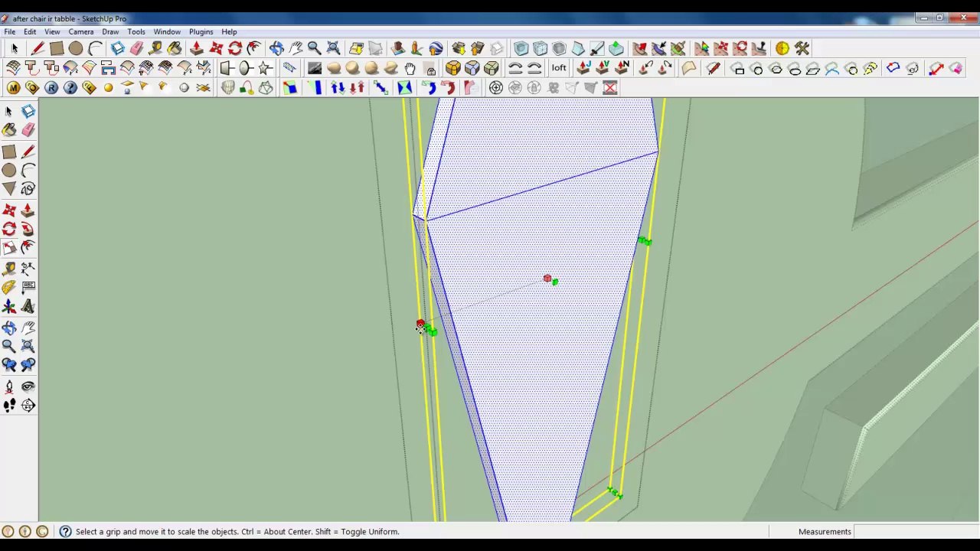Click the yellow M round icon
This screenshot has width=980, height=551.
coord(13,88)
